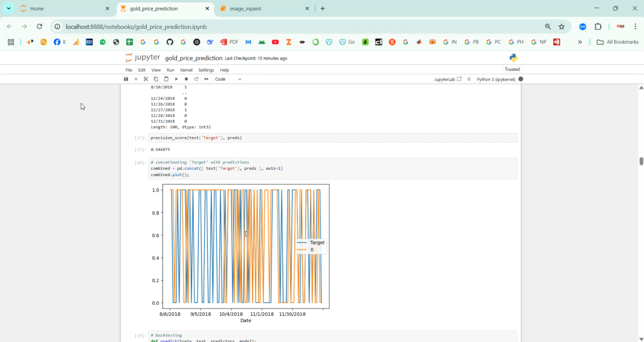This screenshot has width=644, height=342.
Task: Paste the cell from the clipboard icon
Action: [x=166, y=79]
